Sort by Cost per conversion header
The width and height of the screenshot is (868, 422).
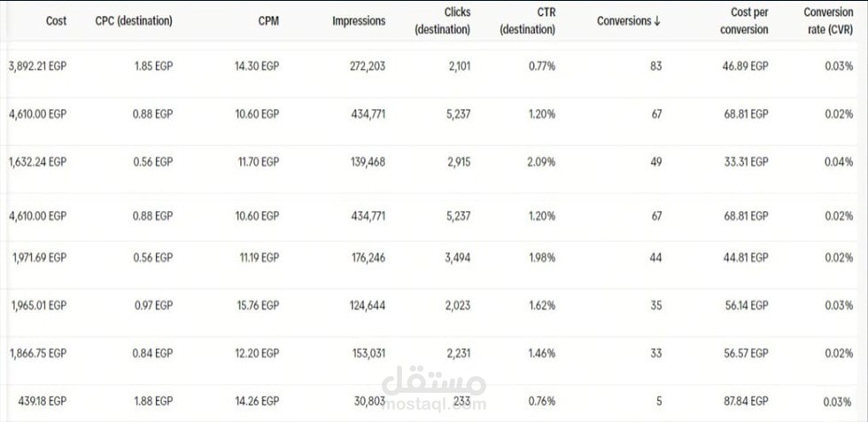point(744,21)
